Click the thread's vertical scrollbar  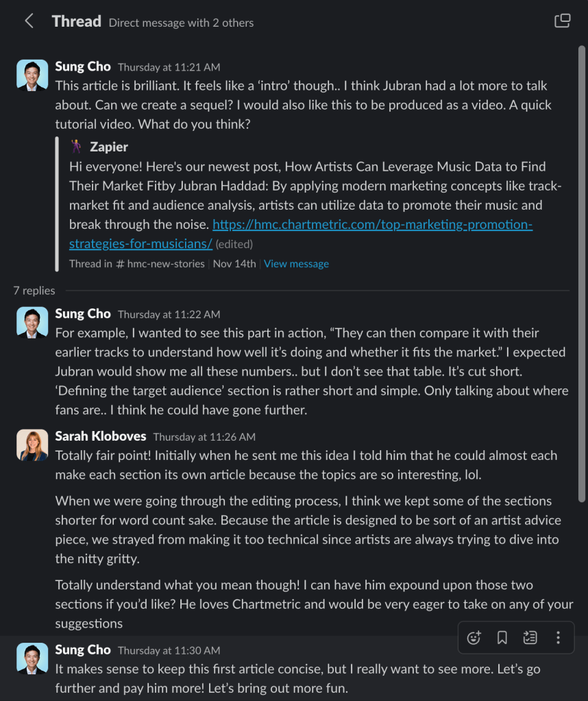pyautogui.click(x=583, y=274)
